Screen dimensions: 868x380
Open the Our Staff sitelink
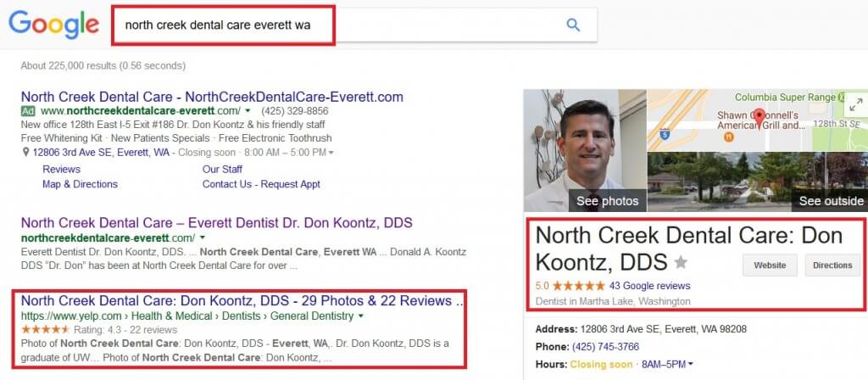pos(222,170)
